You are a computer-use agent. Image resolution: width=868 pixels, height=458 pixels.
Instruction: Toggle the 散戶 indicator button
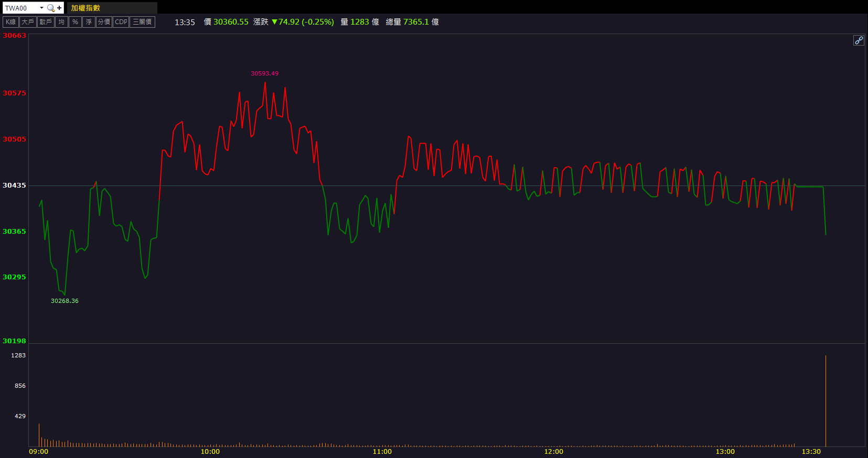[46, 22]
